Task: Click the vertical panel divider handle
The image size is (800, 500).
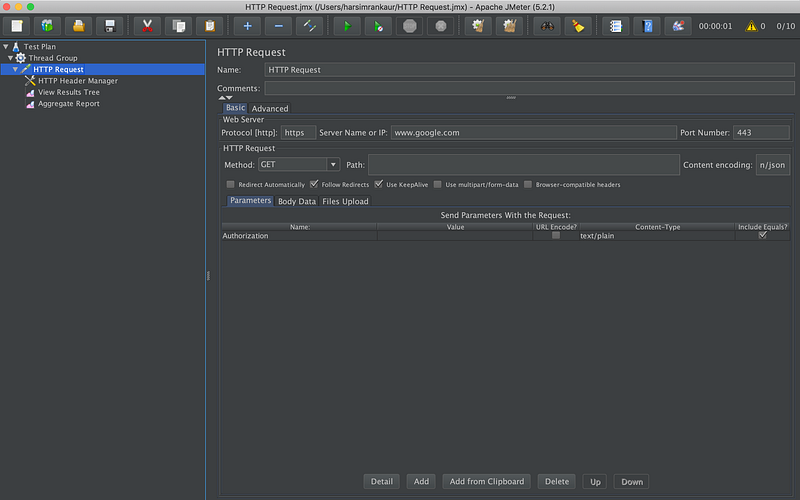Action: tap(208, 275)
